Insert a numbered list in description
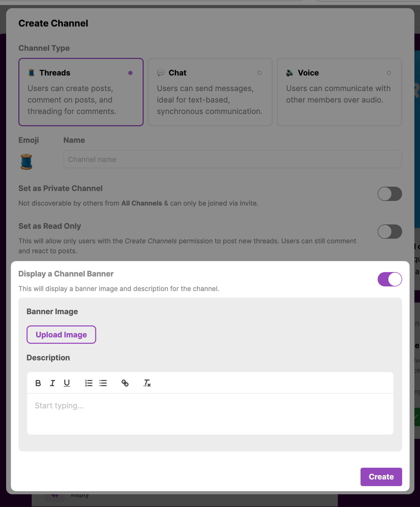Viewport: 420px width, 507px height. click(89, 383)
